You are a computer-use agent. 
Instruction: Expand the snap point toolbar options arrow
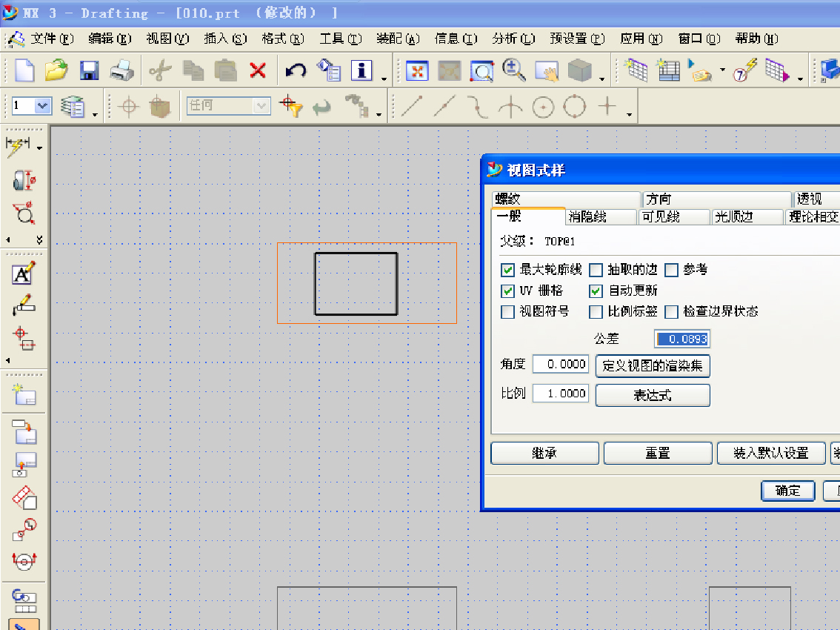[629, 114]
